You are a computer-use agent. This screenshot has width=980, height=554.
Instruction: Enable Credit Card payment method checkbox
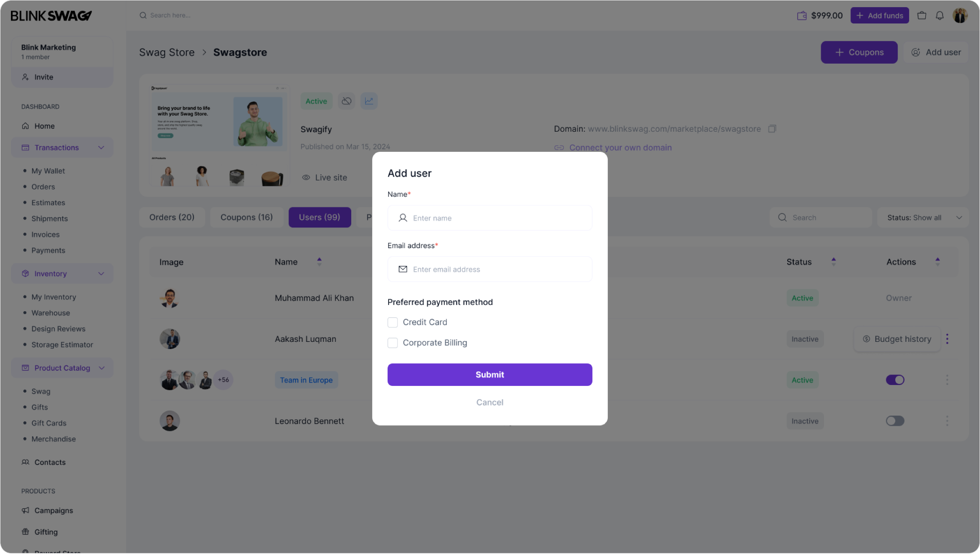(392, 322)
